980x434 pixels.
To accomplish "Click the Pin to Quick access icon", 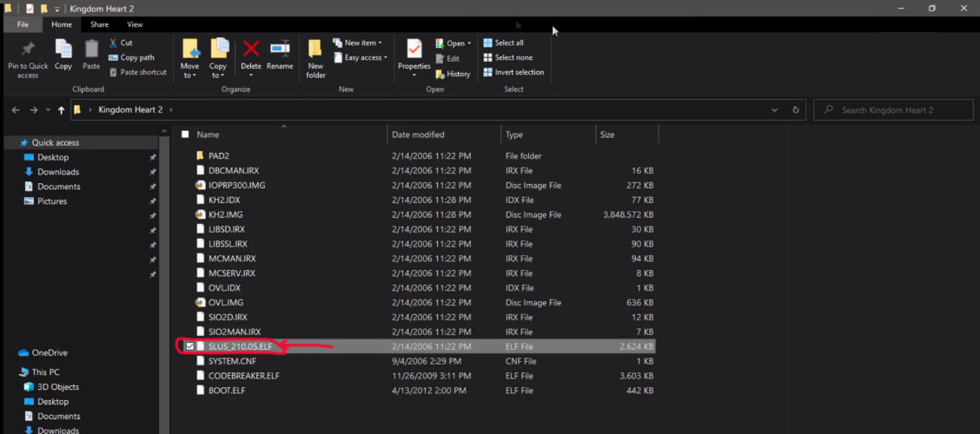I will click(x=28, y=50).
